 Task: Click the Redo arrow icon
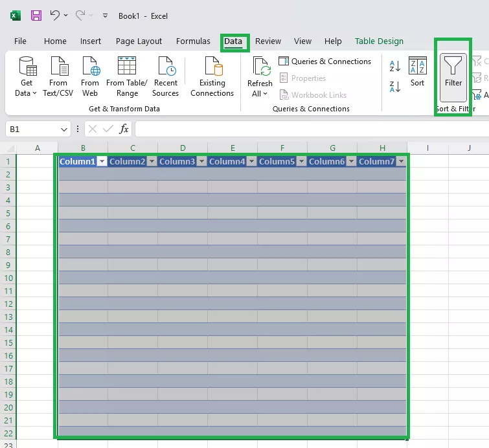(x=80, y=16)
